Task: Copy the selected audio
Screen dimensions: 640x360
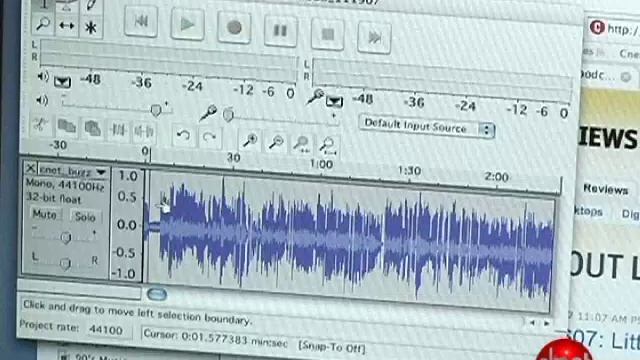Action: (67, 127)
